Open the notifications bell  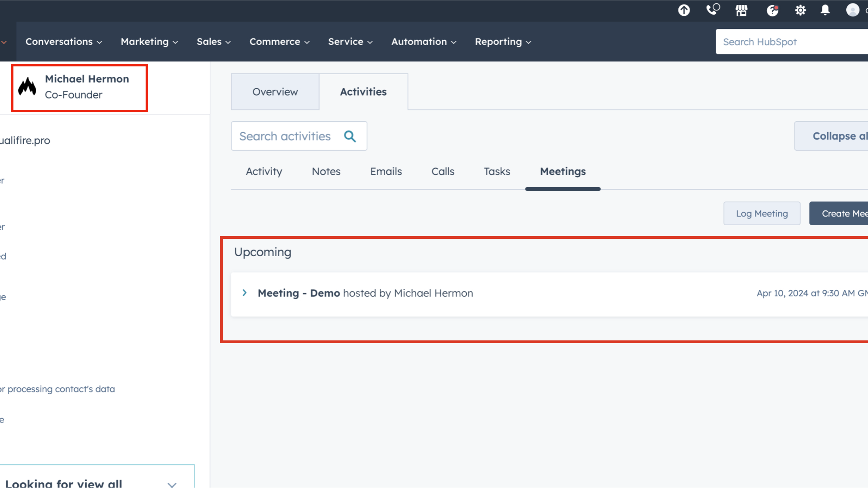[x=825, y=10]
